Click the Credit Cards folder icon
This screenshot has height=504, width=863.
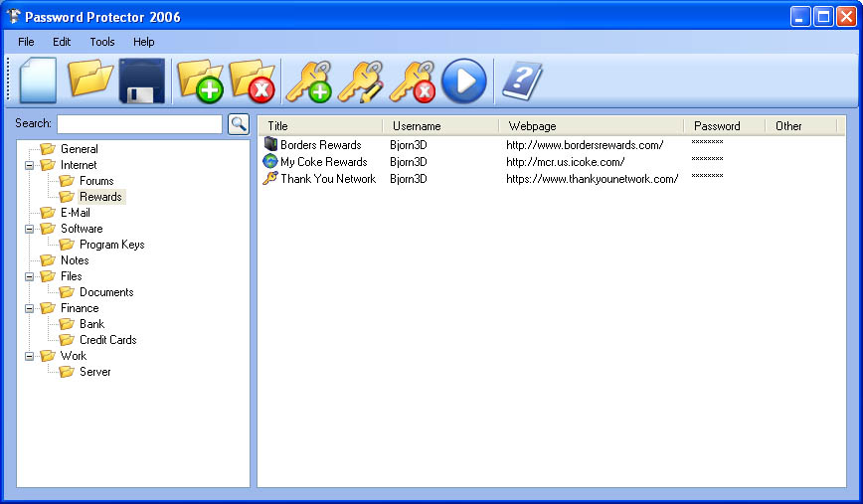(67, 340)
